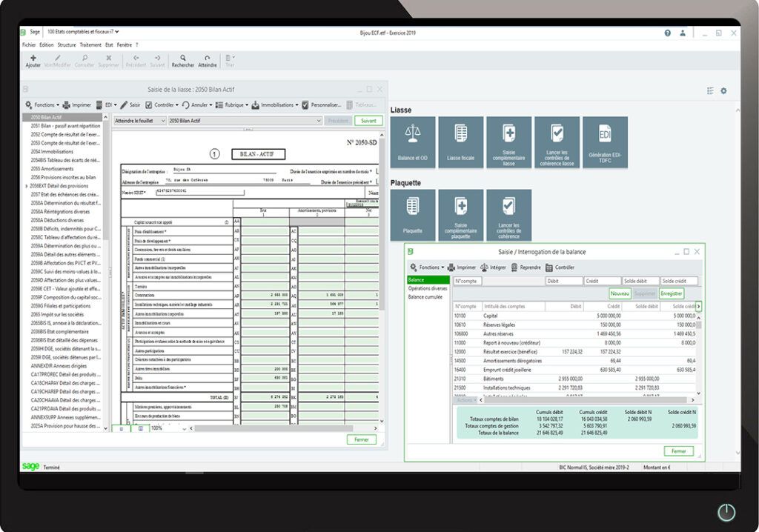The image size is (759, 532).
Task: Click the Saisir pencil tool
Action: (130, 105)
